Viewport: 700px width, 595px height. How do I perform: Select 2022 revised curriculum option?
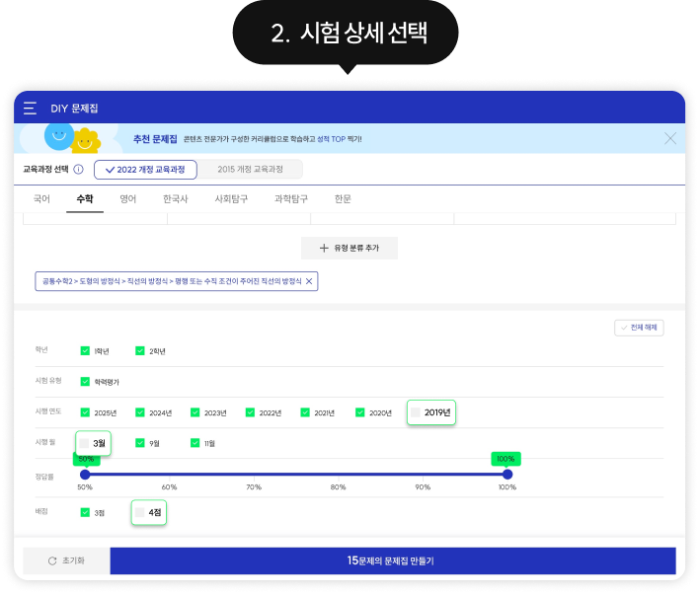[145, 169]
